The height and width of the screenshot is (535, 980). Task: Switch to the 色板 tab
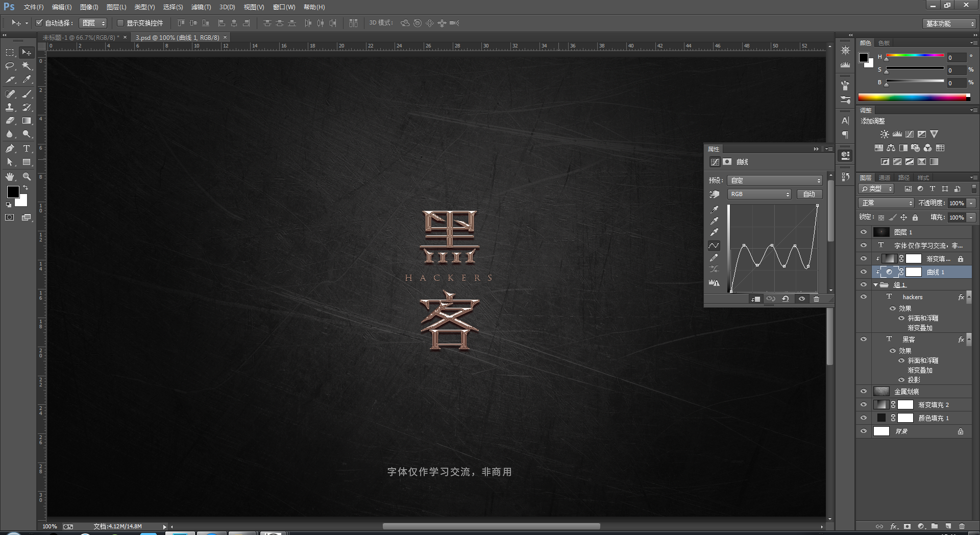click(x=884, y=43)
